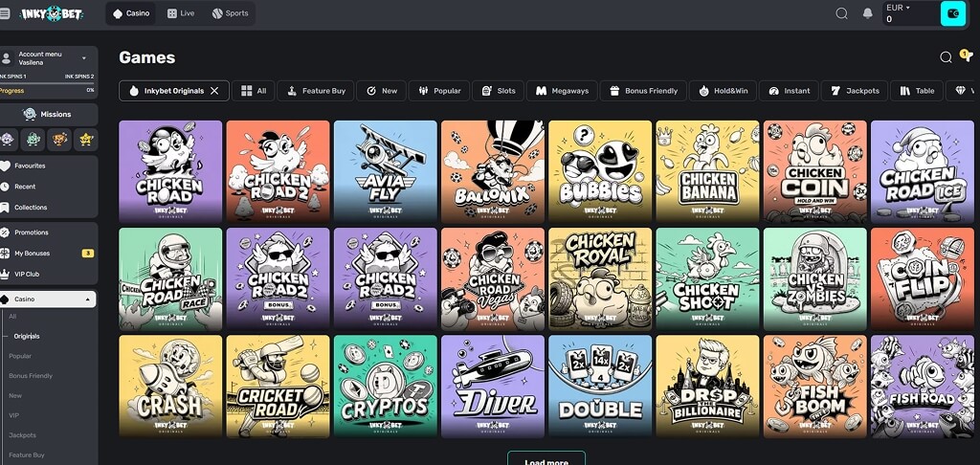This screenshot has width=980, height=465.
Task: Open the Bubbles game
Action: point(600,172)
